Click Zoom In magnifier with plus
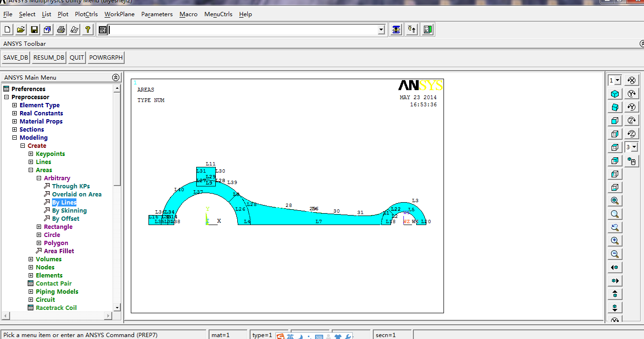Viewport: 644px width, 339px height. [x=615, y=241]
